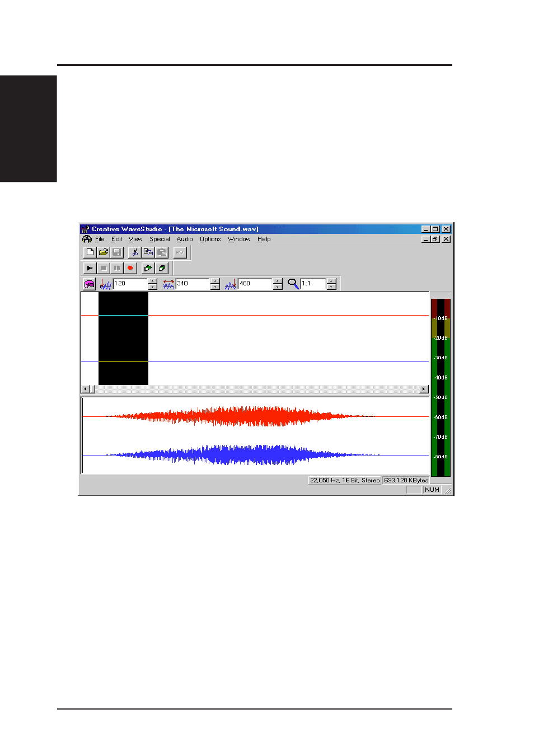Screen dimensions: 534x756
Task: Decrease the end value 460 with the down arrow
Action: click(278, 287)
